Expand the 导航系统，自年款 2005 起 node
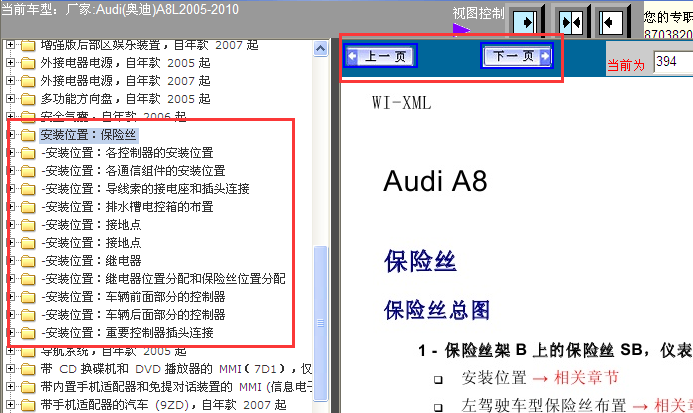 pyautogui.click(x=10, y=352)
